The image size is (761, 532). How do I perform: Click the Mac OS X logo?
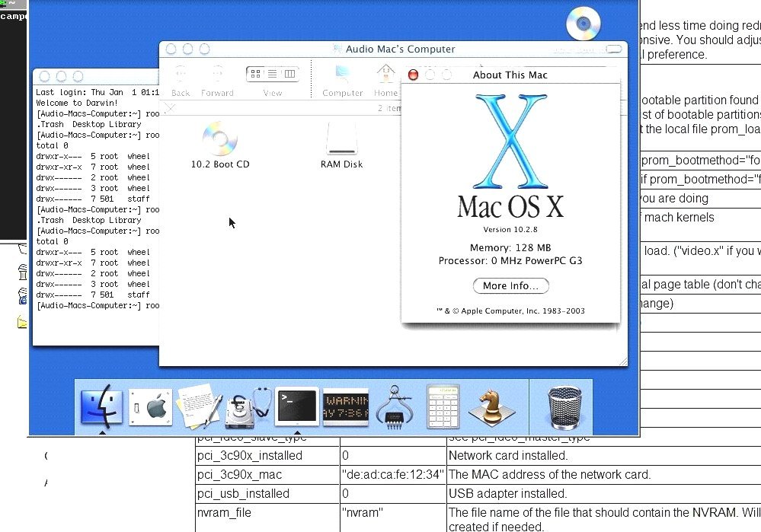(510, 156)
